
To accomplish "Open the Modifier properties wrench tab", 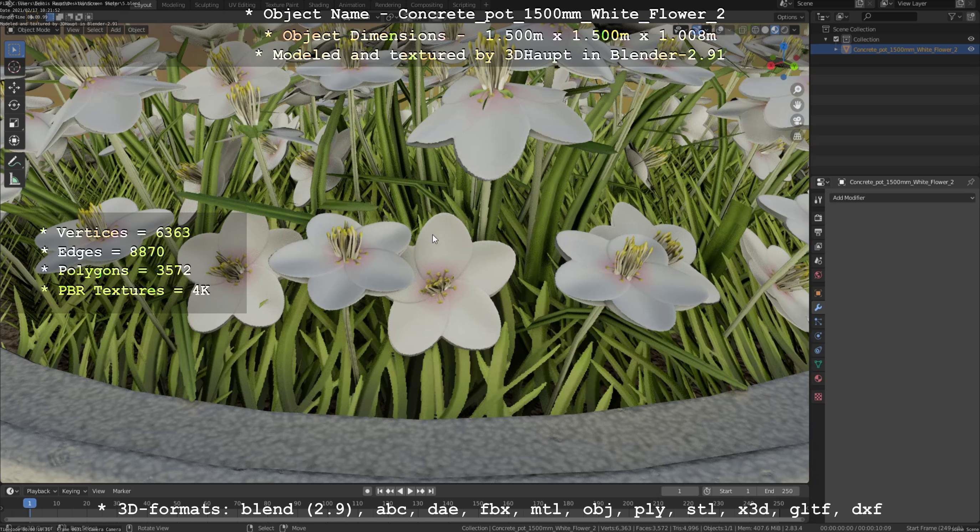I will [x=818, y=307].
